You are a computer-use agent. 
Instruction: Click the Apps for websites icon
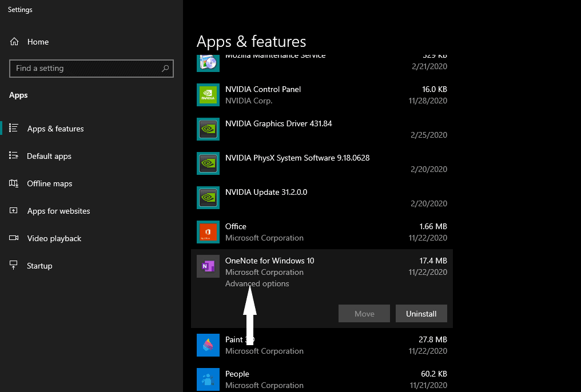coord(13,211)
